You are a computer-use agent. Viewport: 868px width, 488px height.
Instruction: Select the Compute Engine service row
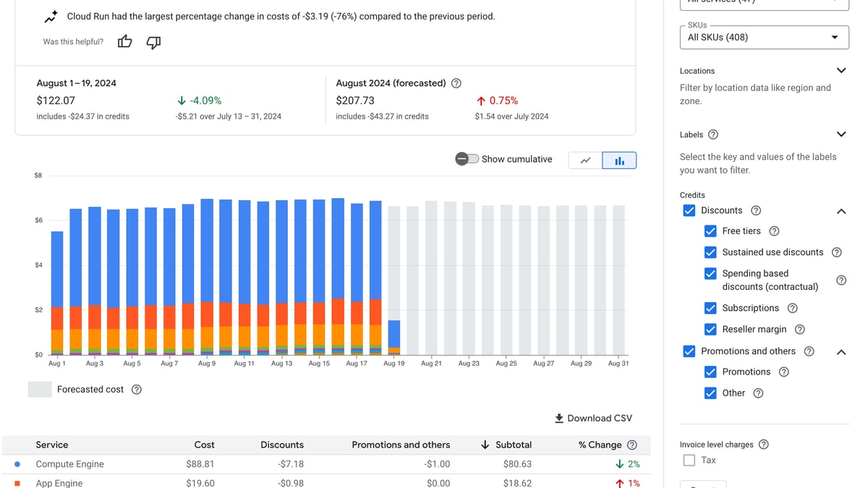click(325, 464)
